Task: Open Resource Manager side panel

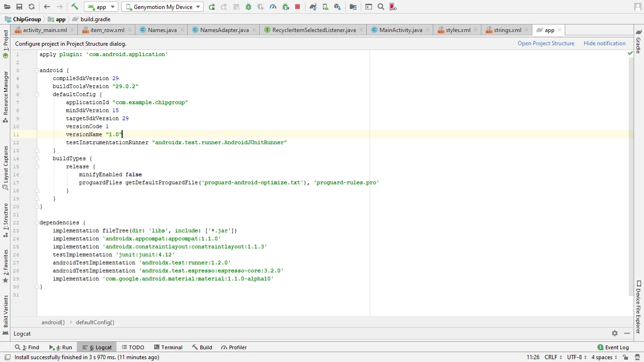Action: tap(6, 97)
